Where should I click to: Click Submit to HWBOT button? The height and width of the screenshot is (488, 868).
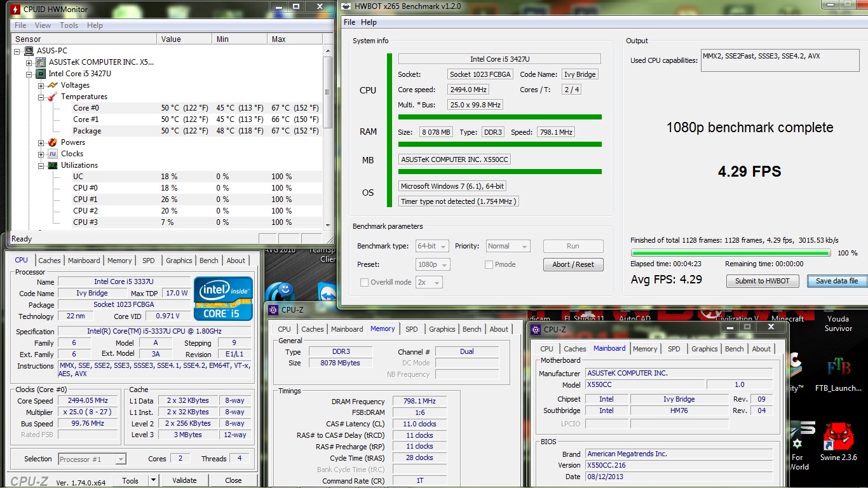click(763, 281)
